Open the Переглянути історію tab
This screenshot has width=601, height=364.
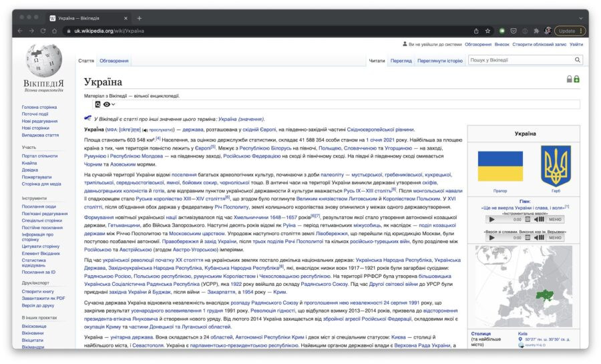(x=440, y=61)
